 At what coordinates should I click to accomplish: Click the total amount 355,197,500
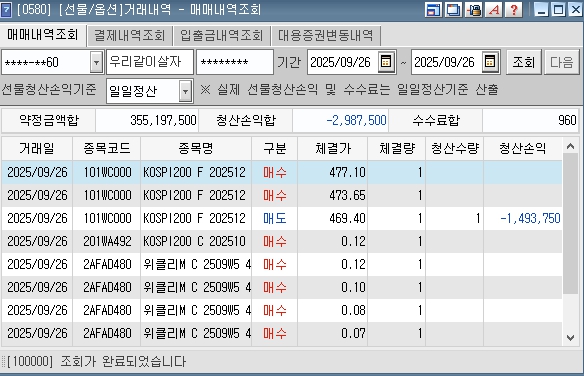(163, 120)
